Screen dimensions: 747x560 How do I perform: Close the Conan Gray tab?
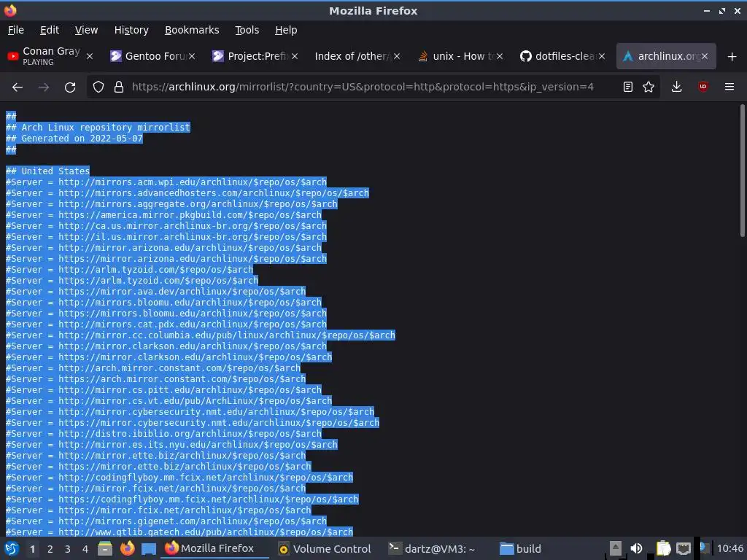pos(90,56)
